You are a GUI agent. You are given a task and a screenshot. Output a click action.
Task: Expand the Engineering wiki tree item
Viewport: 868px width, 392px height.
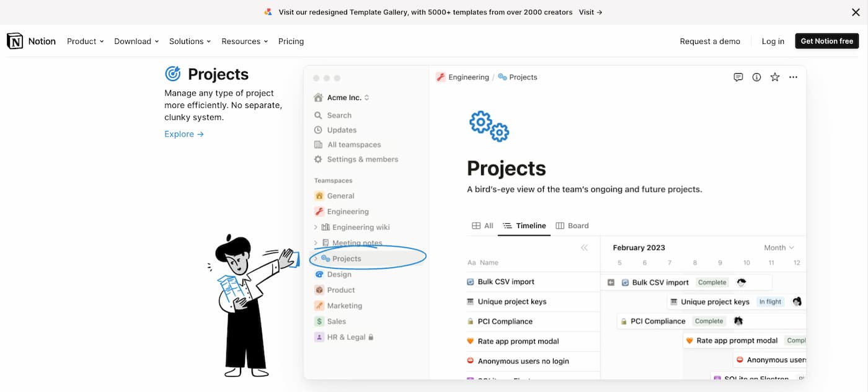pos(316,227)
